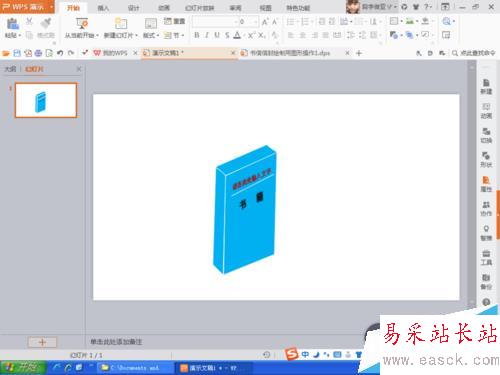Switch to the 特色功能 ribbon tab

point(298,8)
